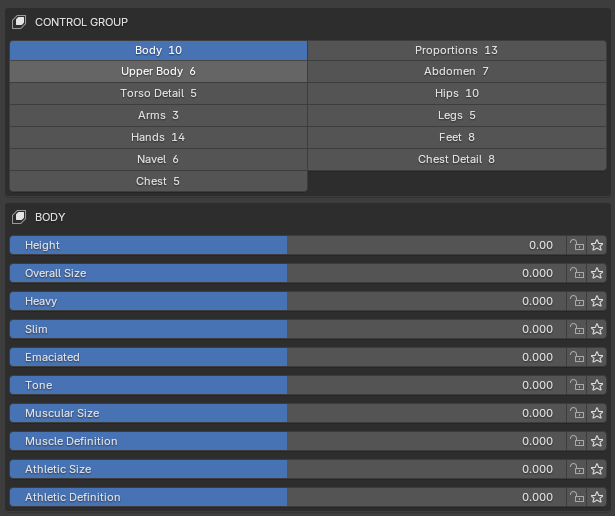Lock the Muscular Size slider

(x=577, y=413)
